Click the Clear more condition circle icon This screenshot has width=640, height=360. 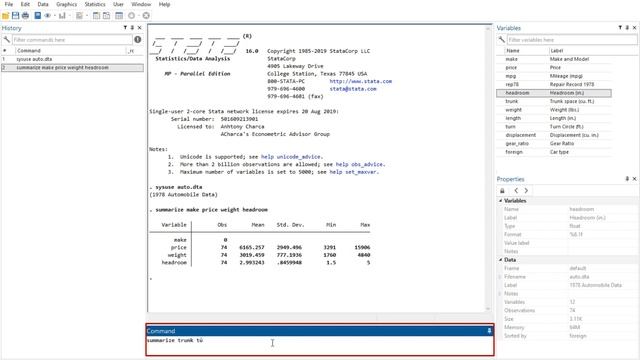tap(131, 16)
